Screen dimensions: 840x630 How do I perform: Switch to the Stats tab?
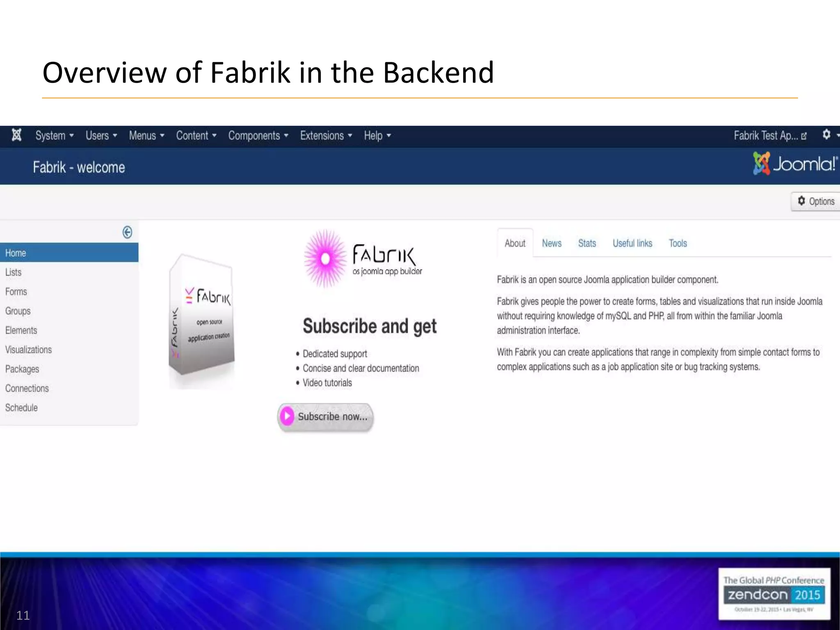pos(587,244)
